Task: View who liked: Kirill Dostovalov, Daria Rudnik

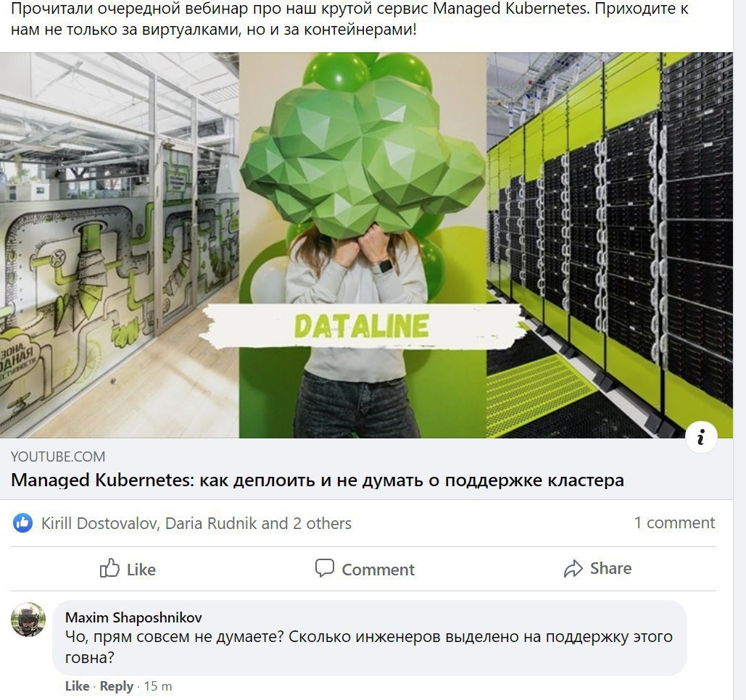Action: [x=196, y=523]
